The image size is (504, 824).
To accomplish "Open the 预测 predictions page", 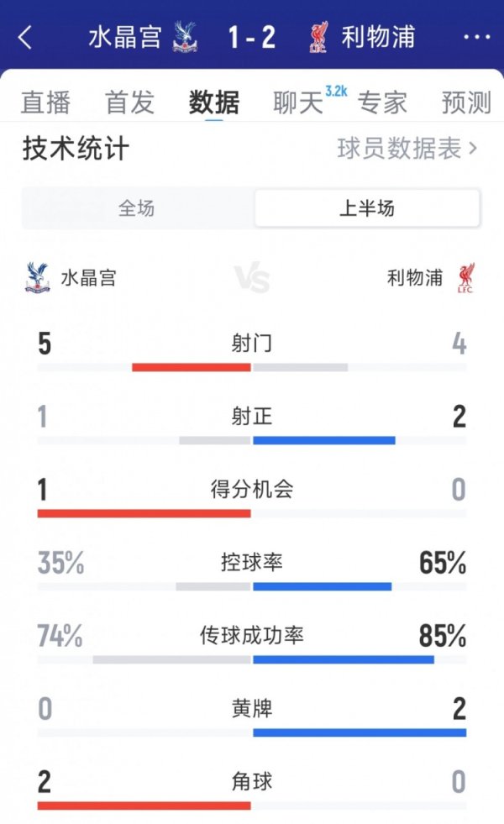I will point(465,102).
